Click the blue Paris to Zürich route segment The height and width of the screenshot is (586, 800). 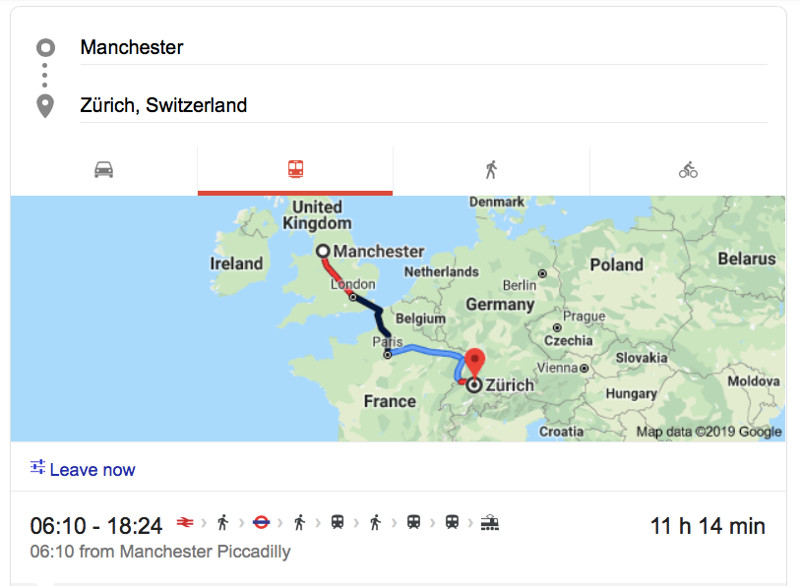click(x=425, y=350)
